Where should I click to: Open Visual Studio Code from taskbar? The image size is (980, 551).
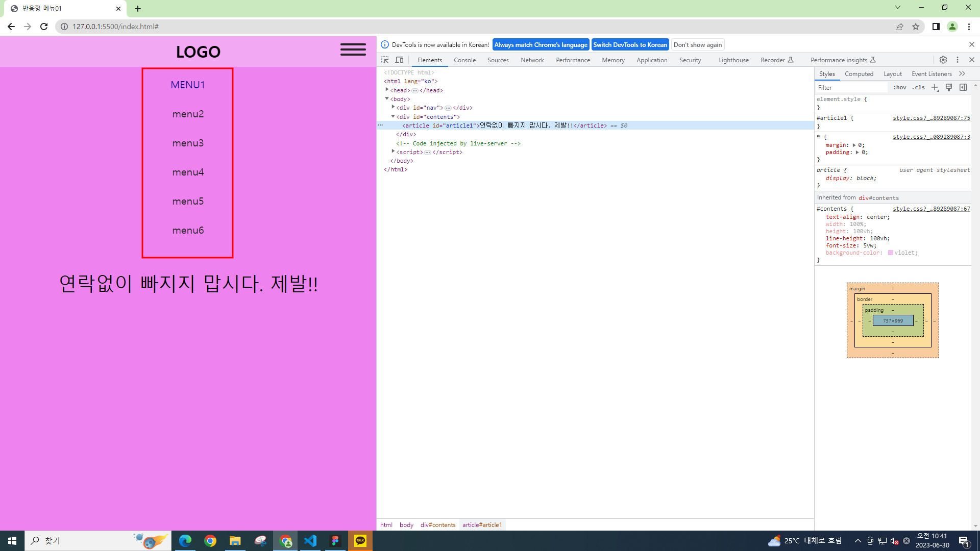coord(310,541)
